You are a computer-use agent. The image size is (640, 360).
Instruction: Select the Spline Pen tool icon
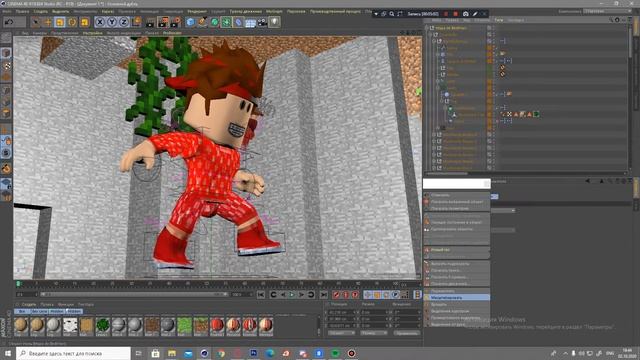[202, 22]
